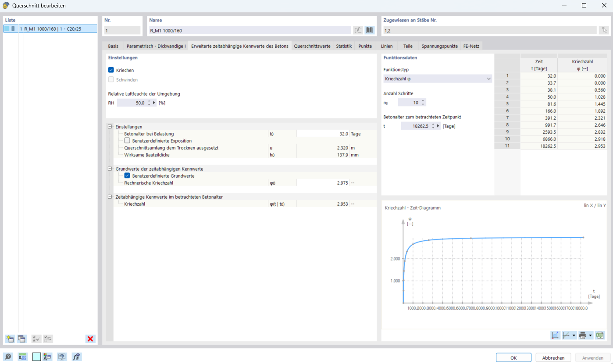Click the Querschnittsumfang value 2.320
Image resolution: width=613 pixels, height=364 pixels.
point(323,148)
